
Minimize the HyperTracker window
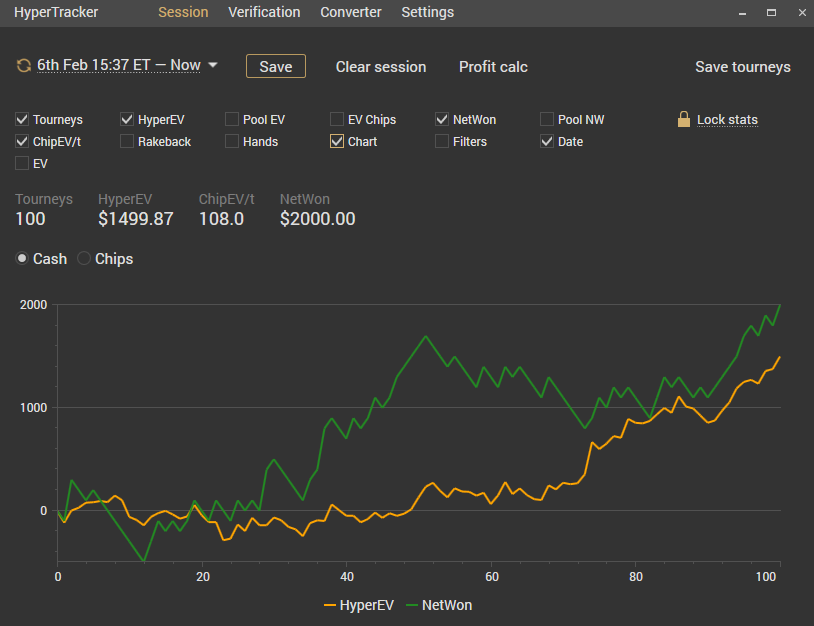click(x=742, y=13)
